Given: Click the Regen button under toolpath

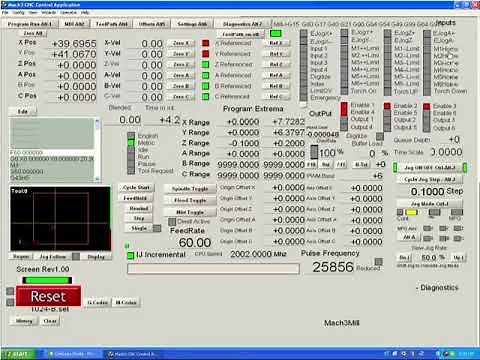Looking at the screenshot, I should tap(21, 256).
